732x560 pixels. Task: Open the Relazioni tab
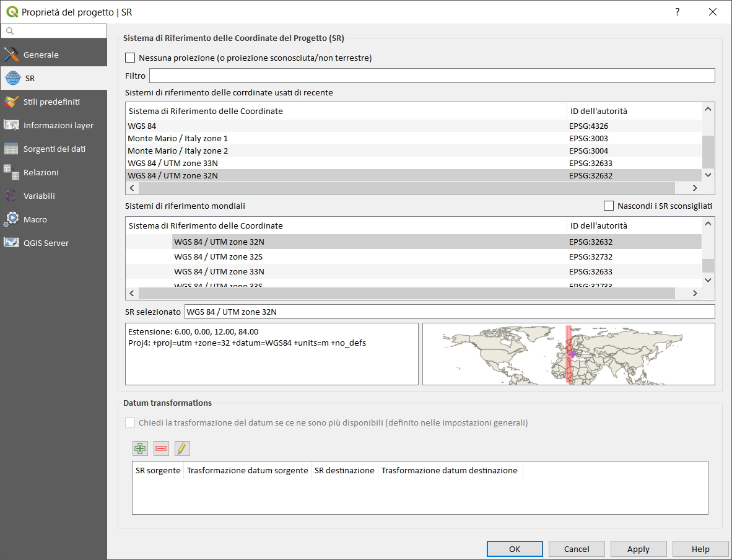[x=41, y=172]
